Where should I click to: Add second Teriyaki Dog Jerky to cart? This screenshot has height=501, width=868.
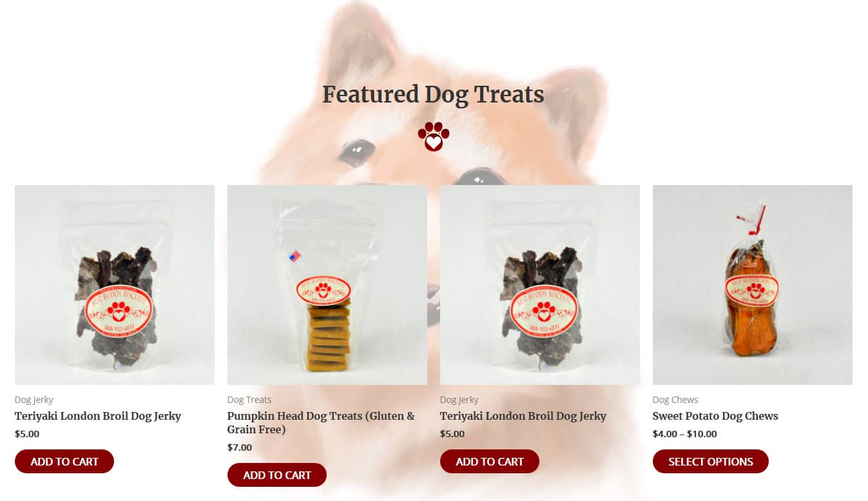tap(490, 462)
